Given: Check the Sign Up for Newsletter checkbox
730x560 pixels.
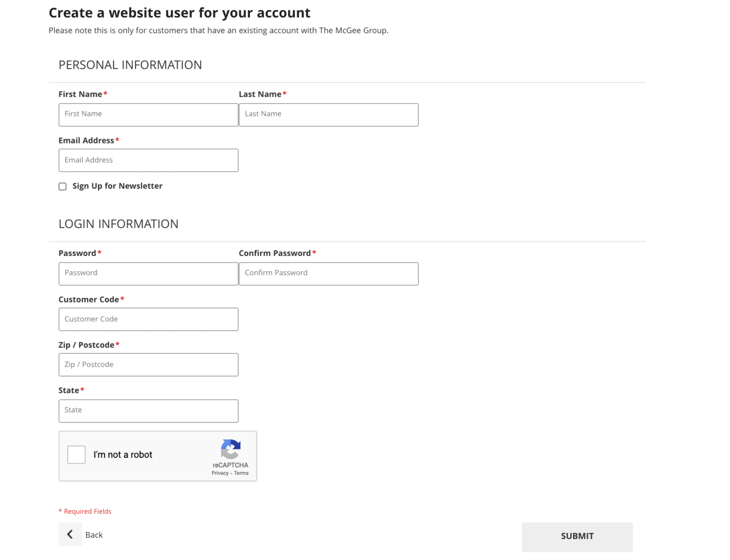Looking at the screenshot, I should [x=62, y=186].
